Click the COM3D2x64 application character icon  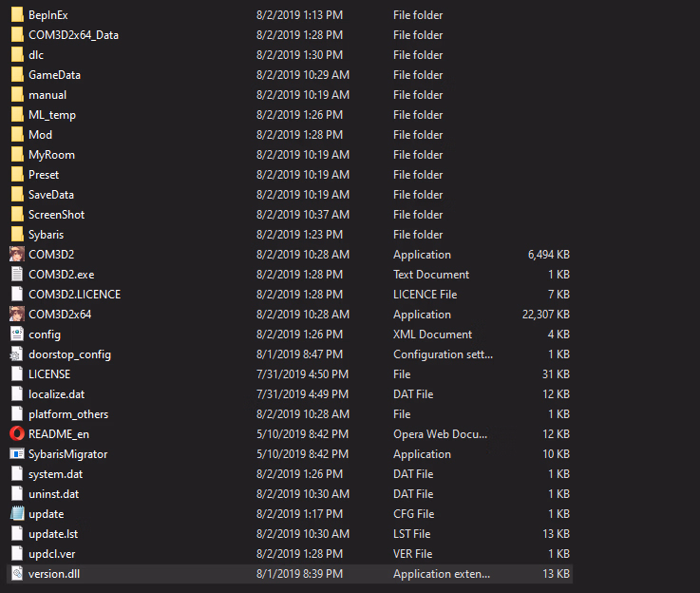(x=17, y=314)
